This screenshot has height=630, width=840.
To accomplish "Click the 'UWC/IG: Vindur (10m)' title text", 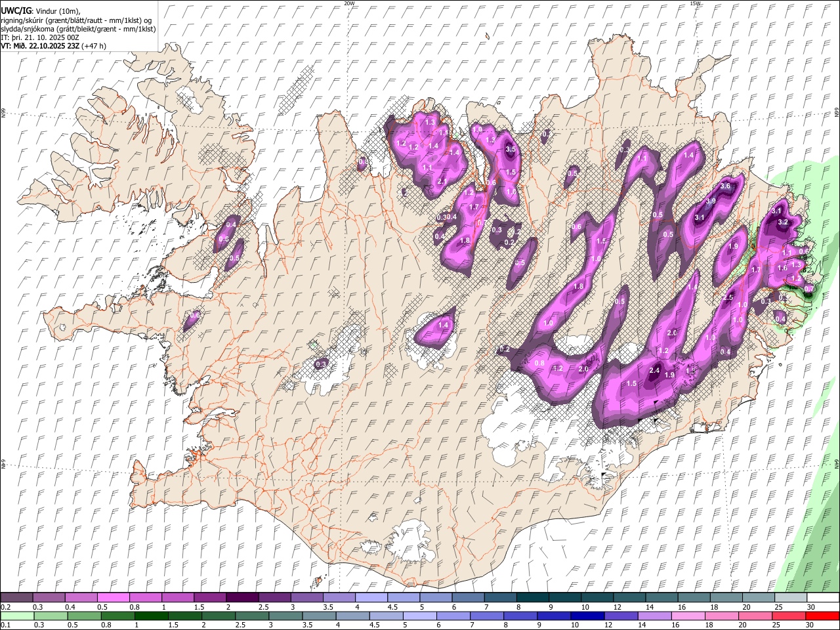I will (39, 11).
